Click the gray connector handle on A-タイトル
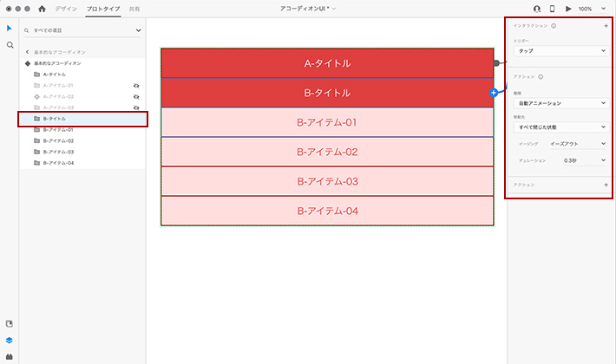Viewport: 616px width, 364px height. tap(496, 62)
